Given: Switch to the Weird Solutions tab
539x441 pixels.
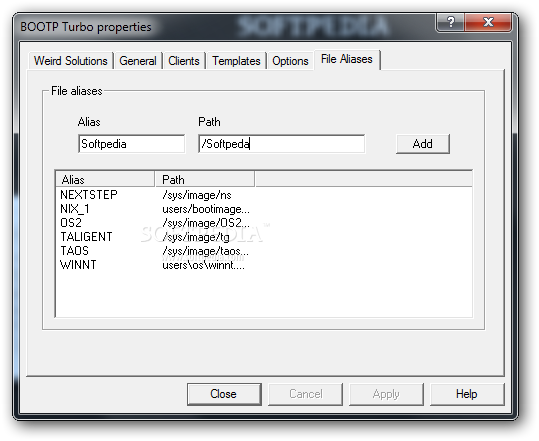Looking at the screenshot, I should pos(71,61).
